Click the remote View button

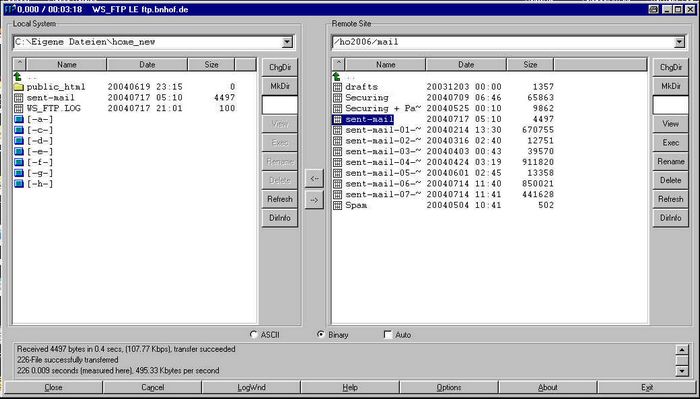(671, 124)
